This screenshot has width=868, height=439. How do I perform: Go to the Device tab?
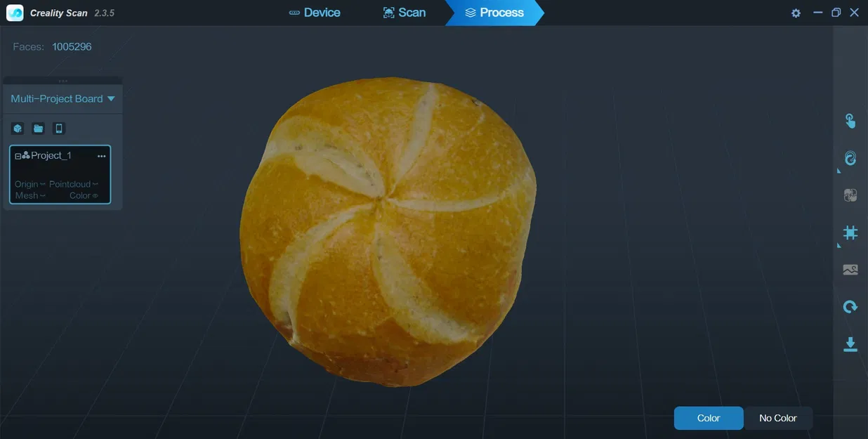pyautogui.click(x=314, y=13)
